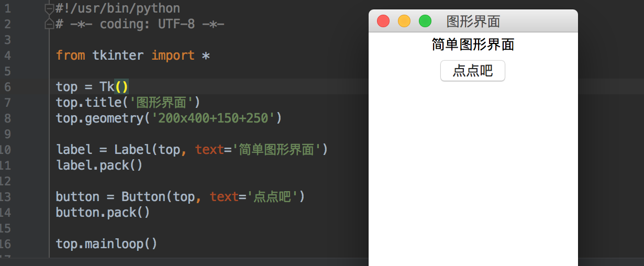Click the 图形界面 window title text
Viewport: 644px width, 266px height.
[x=473, y=21]
